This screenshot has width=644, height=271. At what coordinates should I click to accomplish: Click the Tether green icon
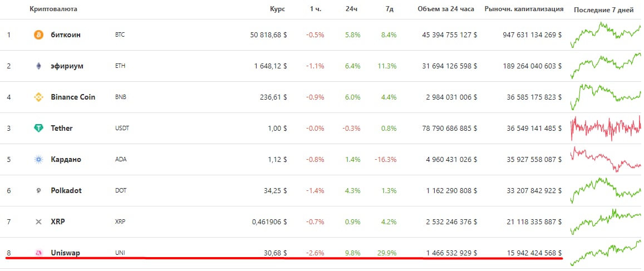pos(38,129)
